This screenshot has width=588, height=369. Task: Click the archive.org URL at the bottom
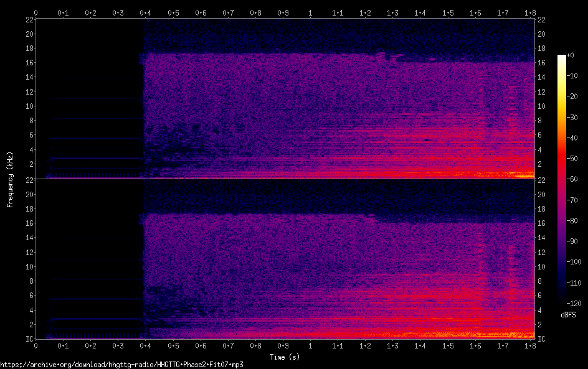[121, 365]
